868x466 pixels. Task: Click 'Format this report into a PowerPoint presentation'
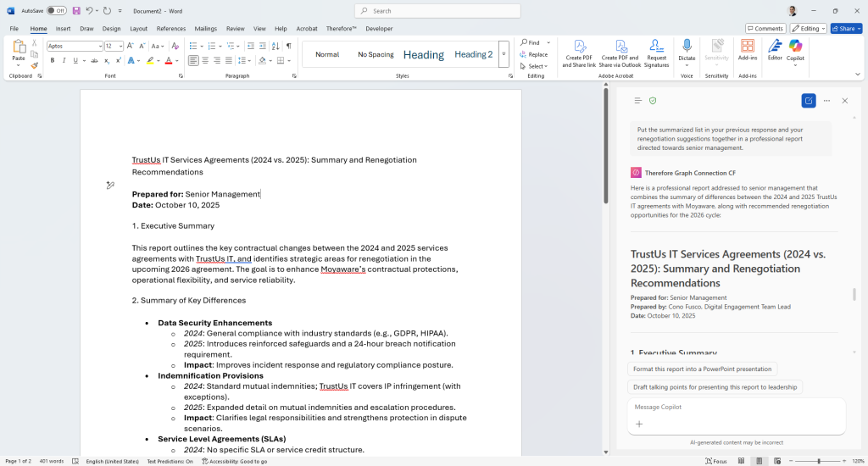[702, 369]
